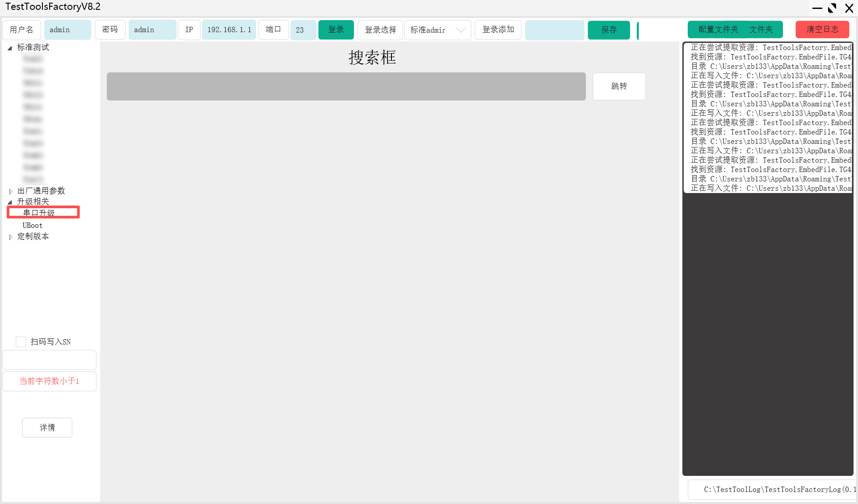This screenshot has height=504, width=858.
Task: Open the 标准admin login selection dropdown
Action: [460, 30]
